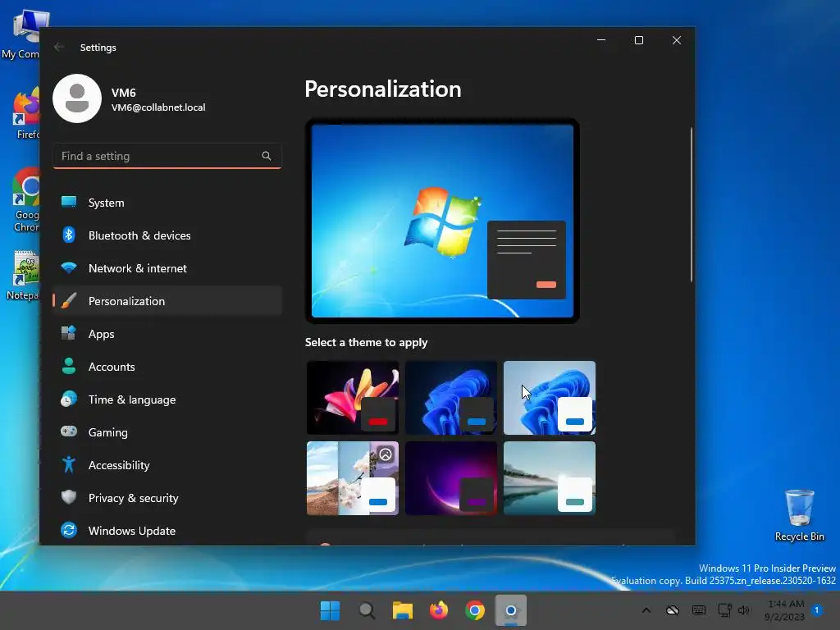
Task: Click the Privacy shield icon
Action: pyautogui.click(x=69, y=497)
